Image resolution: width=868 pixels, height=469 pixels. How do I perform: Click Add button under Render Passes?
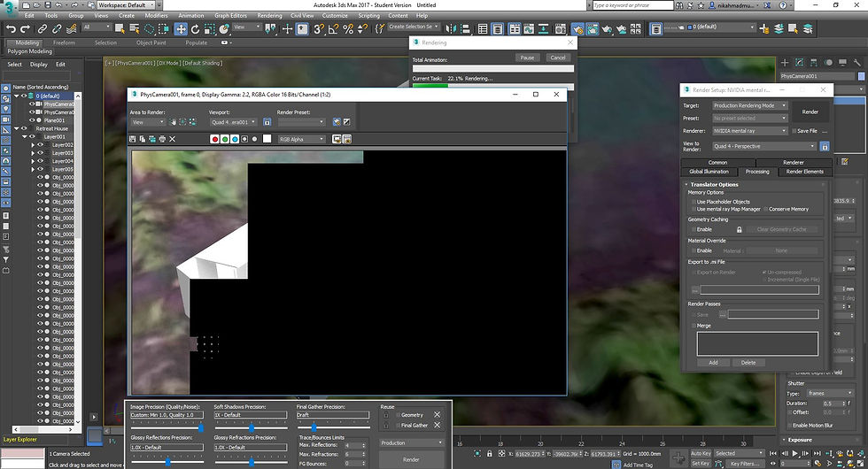tap(713, 363)
